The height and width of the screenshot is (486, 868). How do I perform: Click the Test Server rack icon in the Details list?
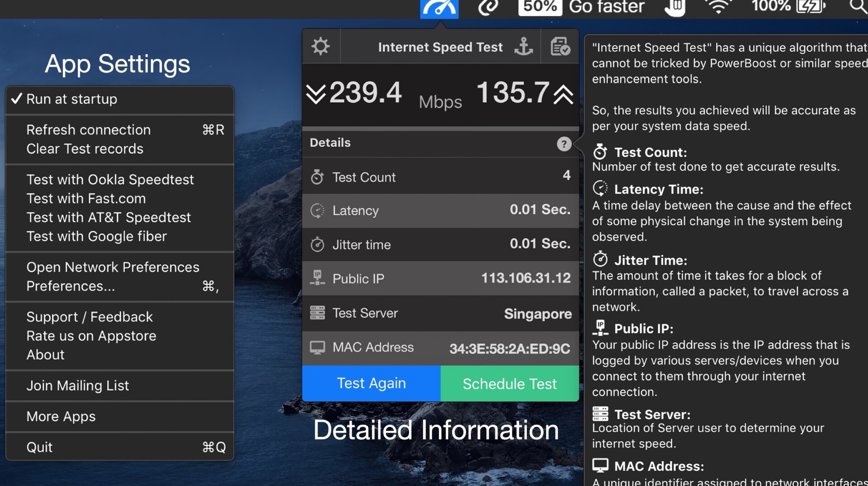click(317, 313)
